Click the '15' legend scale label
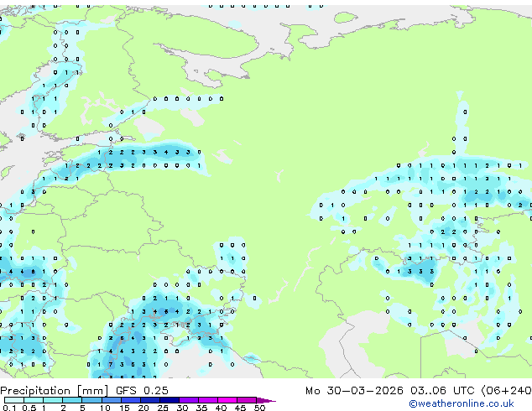This screenshot has height=411, width=532. pyautogui.click(x=124, y=408)
